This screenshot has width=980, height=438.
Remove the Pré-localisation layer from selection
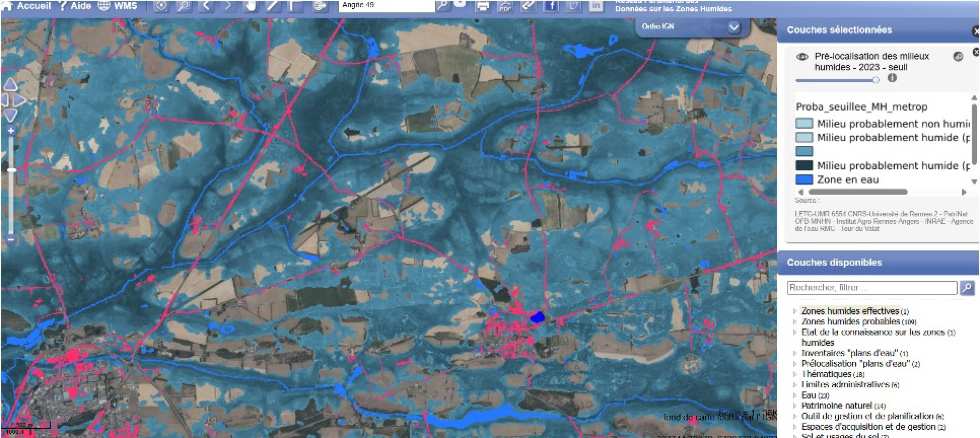(975, 52)
